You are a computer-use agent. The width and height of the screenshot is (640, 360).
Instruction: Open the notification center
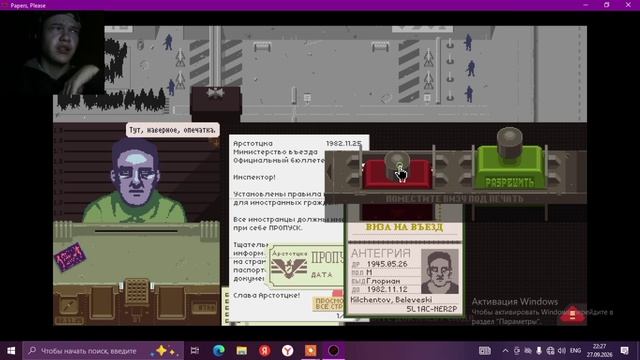(624, 351)
